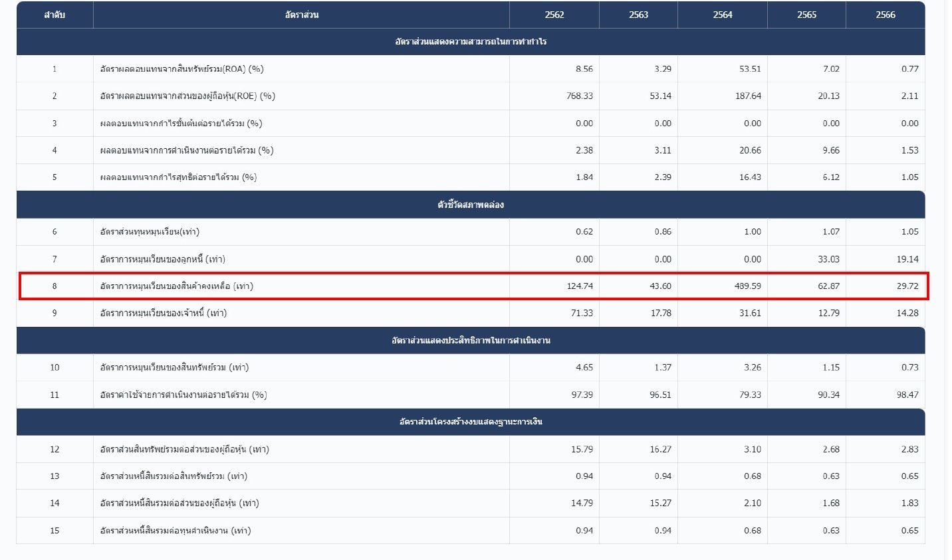This screenshot has height=560, width=952.
Task: Click value 14.28 in row 9
Action: pos(907,313)
